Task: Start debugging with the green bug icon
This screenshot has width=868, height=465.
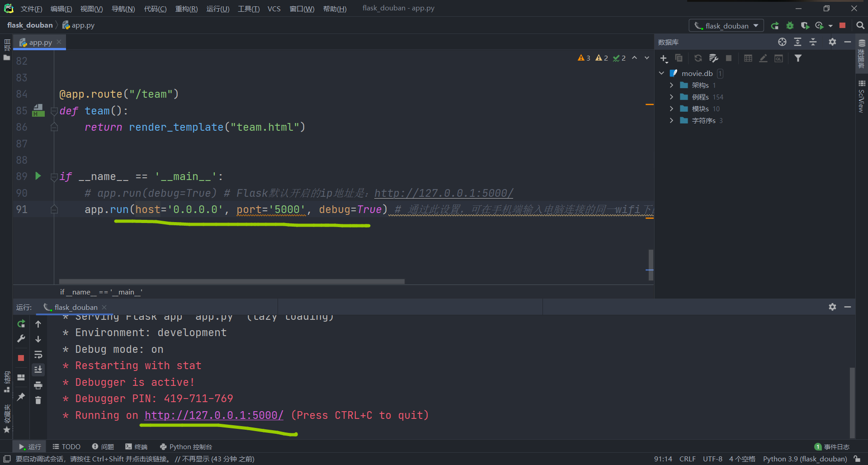Action: (x=790, y=26)
